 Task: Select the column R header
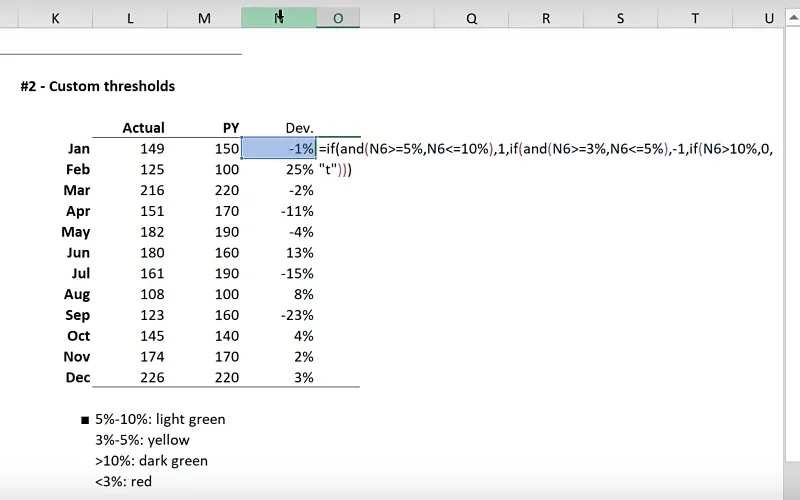pos(546,18)
